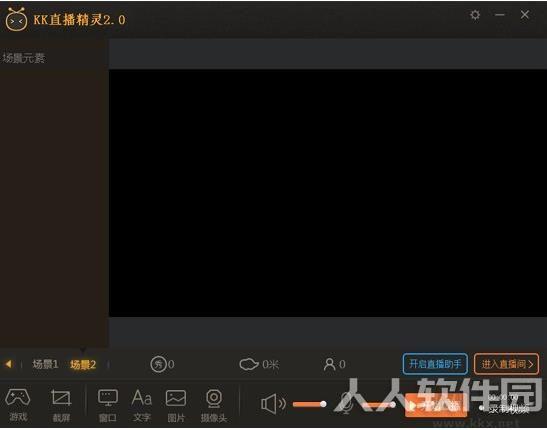Select the screen capture tool (截屏)
This screenshot has height=430, width=547.
(x=61, y=405)
